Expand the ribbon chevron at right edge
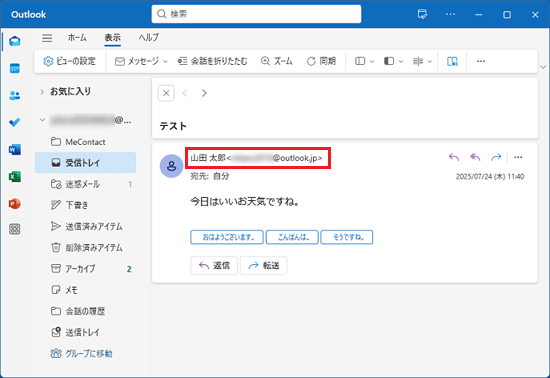550x378 pixels. coord(543,67)
